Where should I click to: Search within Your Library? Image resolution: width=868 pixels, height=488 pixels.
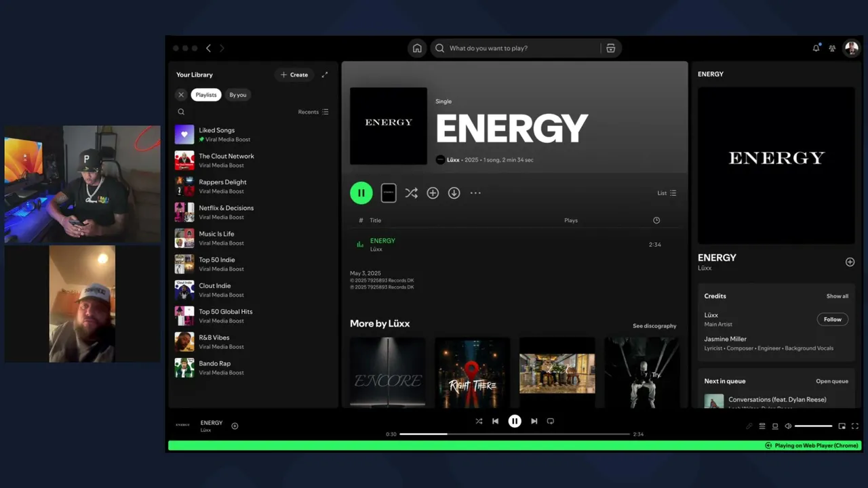click(x=181, y=112)
